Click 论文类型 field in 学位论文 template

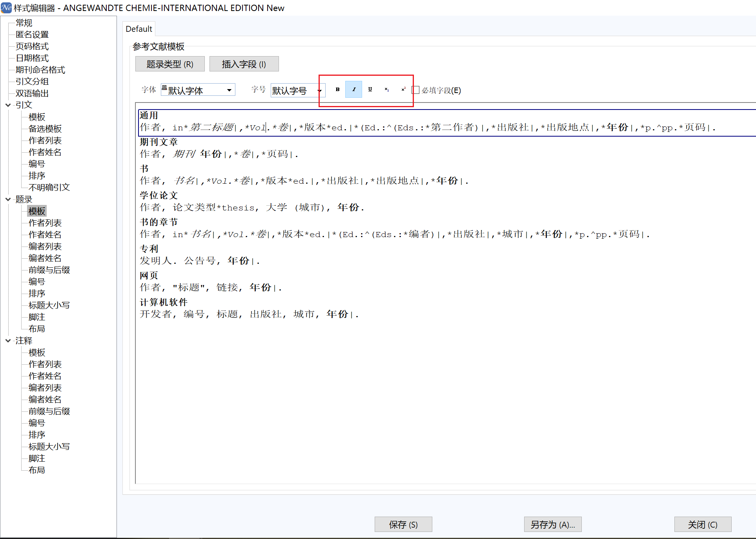click(195, 208)
